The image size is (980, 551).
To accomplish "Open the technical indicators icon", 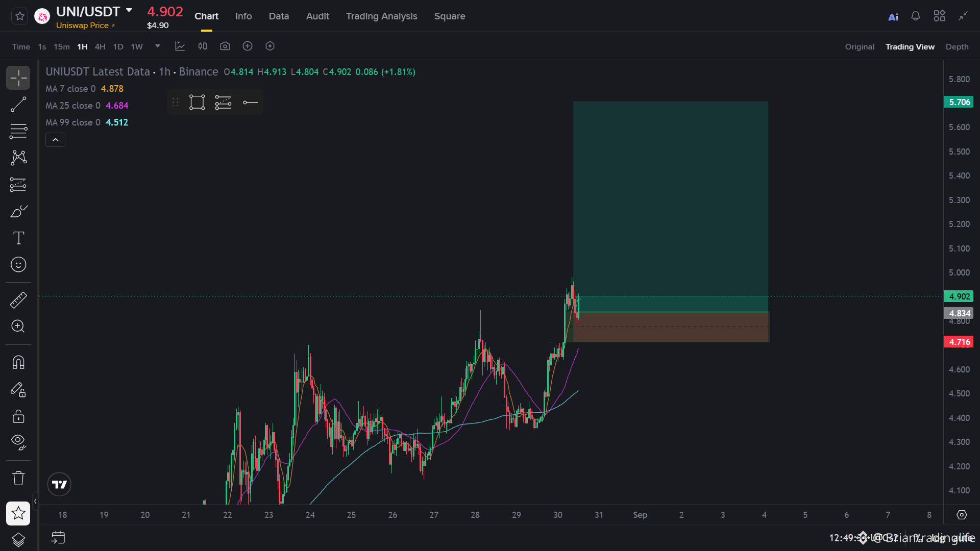I will click(180, 46).
